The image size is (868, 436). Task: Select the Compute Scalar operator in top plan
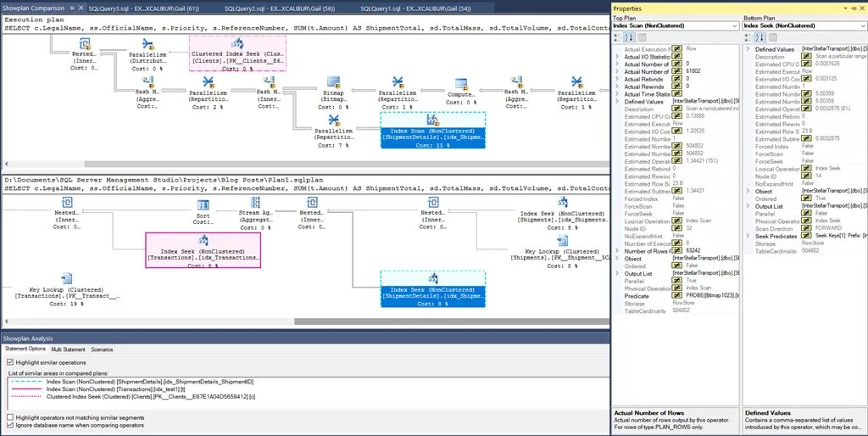[461, 92]
